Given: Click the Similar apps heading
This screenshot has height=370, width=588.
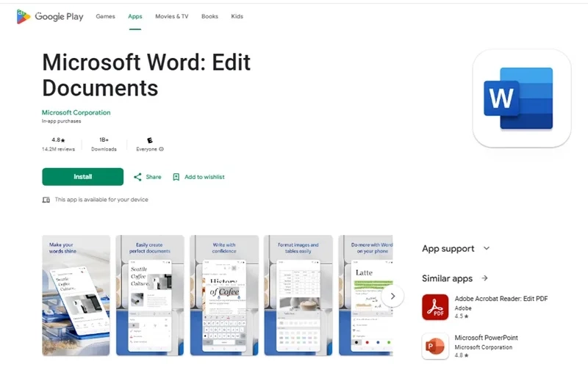Looking at the screenshot, I should pyautogui.click(x=447, y=279).
